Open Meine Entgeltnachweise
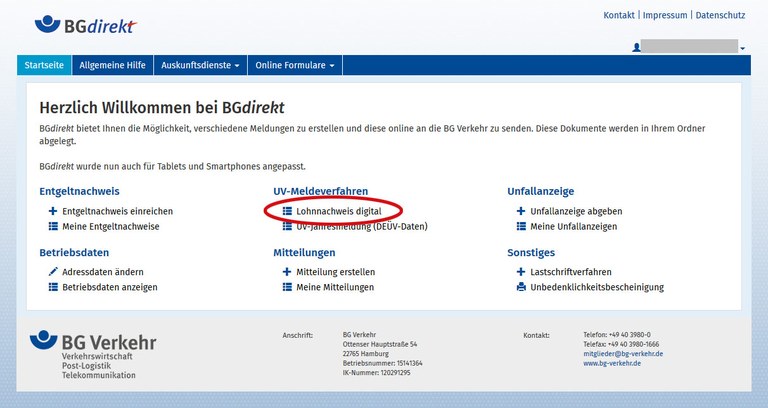This screenshot has width=768, height=408. tap(111, 226)
